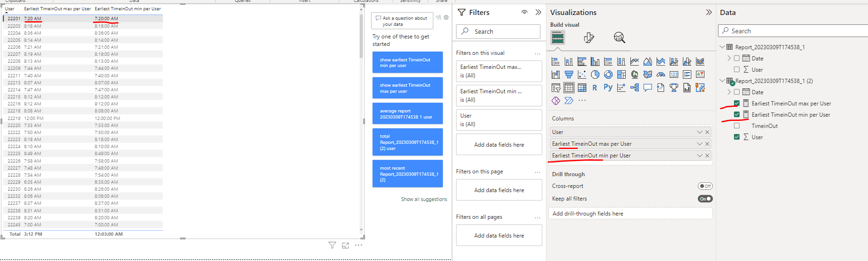Open more options ellipsis below table visual

(359, 245)
